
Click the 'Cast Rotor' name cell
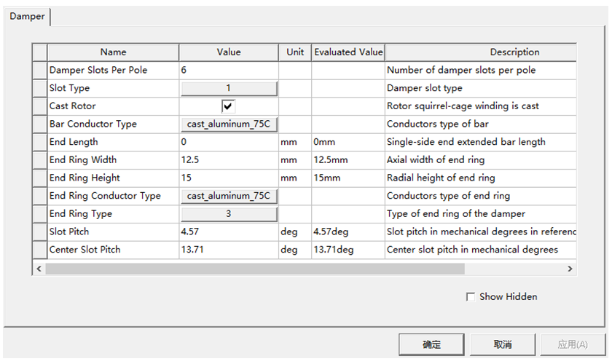pyautogui.click(x=113, y=106)
